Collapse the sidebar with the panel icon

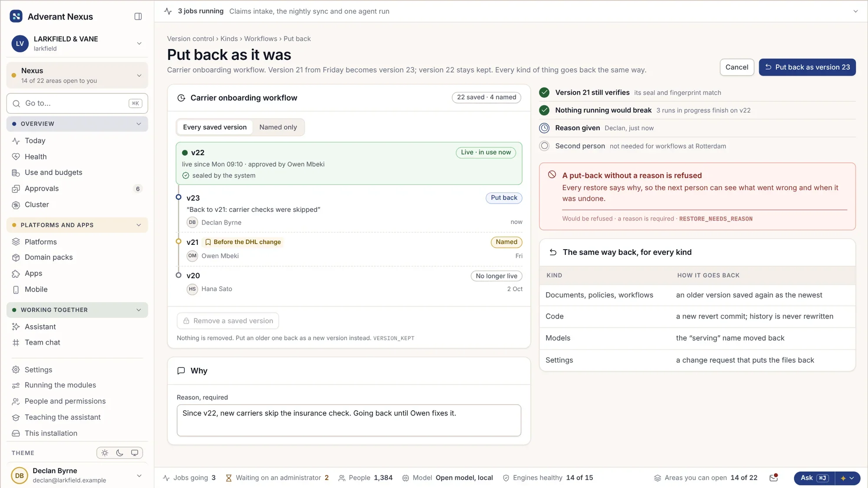point(138,16)
